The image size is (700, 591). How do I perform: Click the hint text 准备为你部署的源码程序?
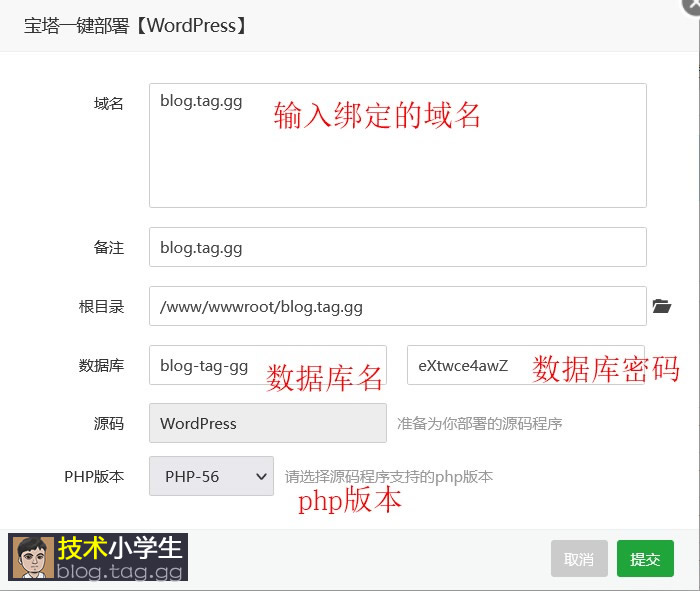pos(479,423)
